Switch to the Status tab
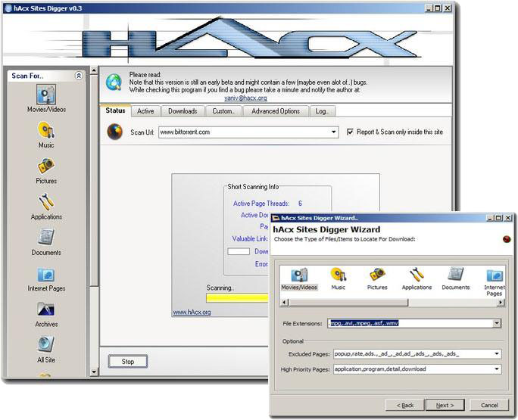This screenshot has height=420, width=518. 115,110
